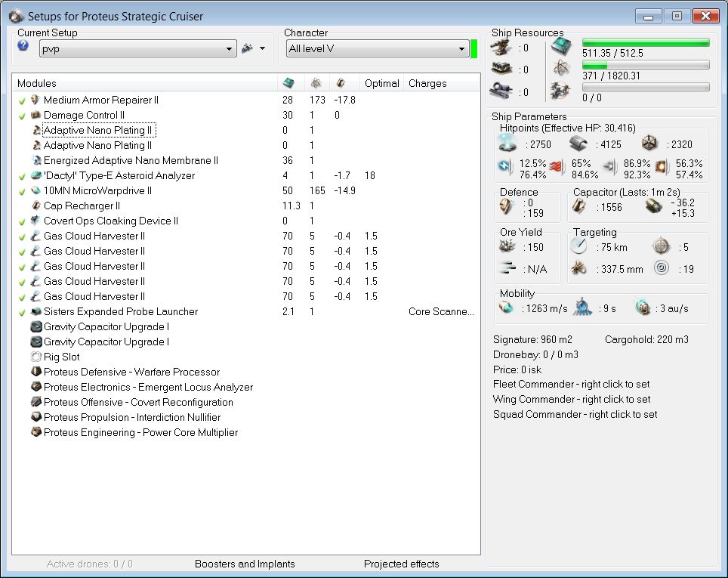The width and height of the screenshot is (728, 578).
Task: Open the Active drones tab
Action: point(89,564)
